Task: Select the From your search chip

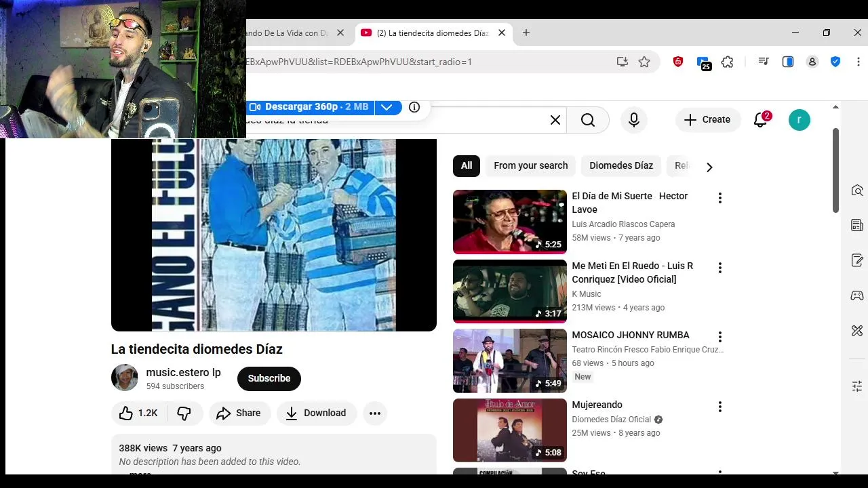Action: click(531, 166)
